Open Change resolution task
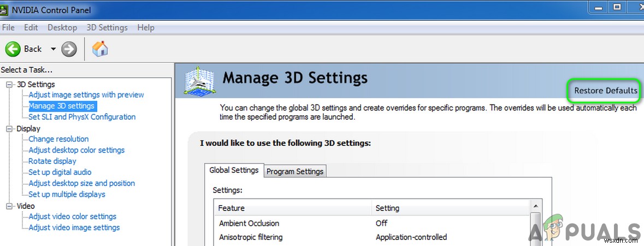 pyautogui.click(x=59, y=139)
